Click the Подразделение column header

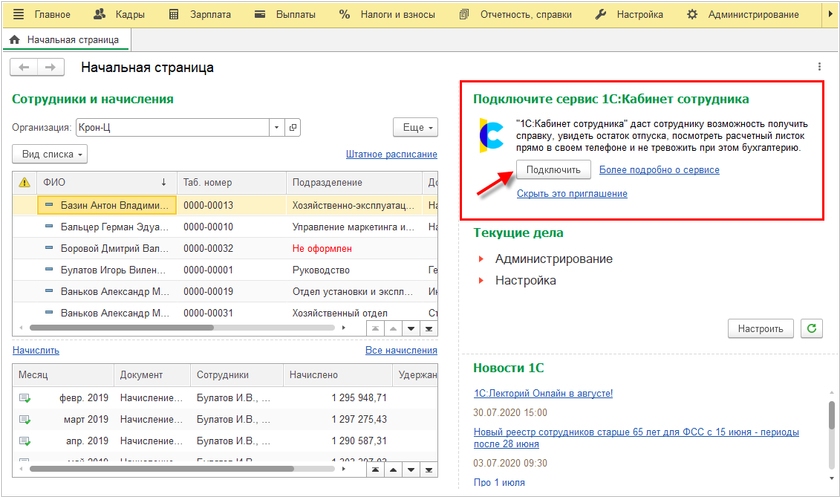[354, 183]
